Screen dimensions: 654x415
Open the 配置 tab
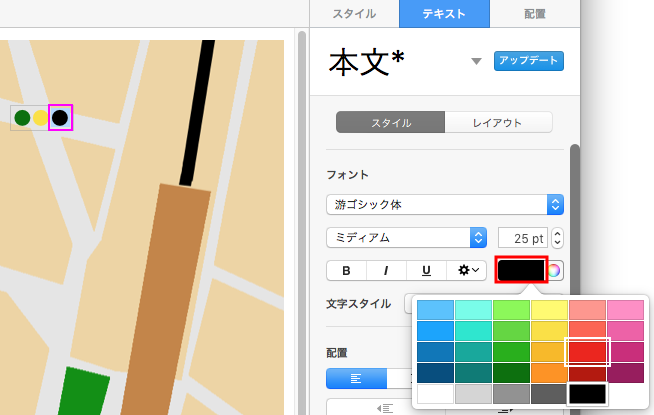click(534, 14)
